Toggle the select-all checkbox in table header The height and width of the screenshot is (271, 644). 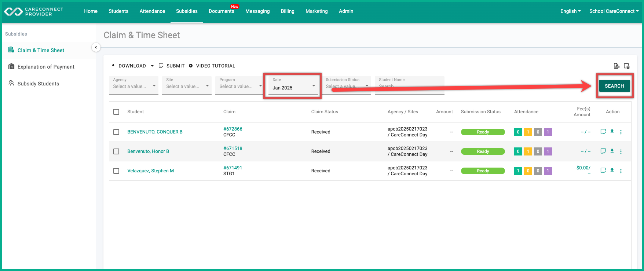[116, 112]
